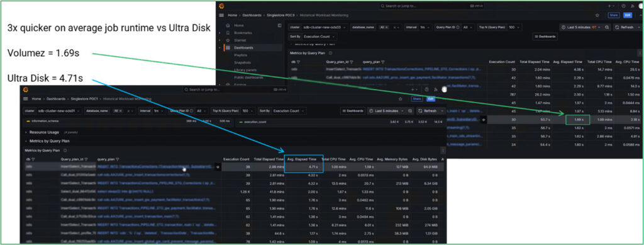The height and width of the screenshot is (245, 644).
Task: Open Sort By dropdown in POC3 window
Action: 320,37
